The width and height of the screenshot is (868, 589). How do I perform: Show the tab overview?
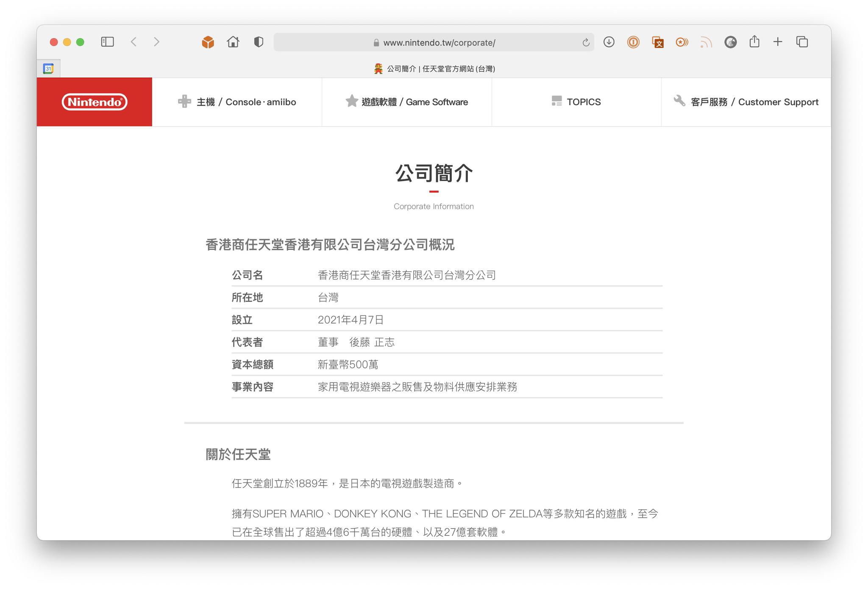click(802, 42)
